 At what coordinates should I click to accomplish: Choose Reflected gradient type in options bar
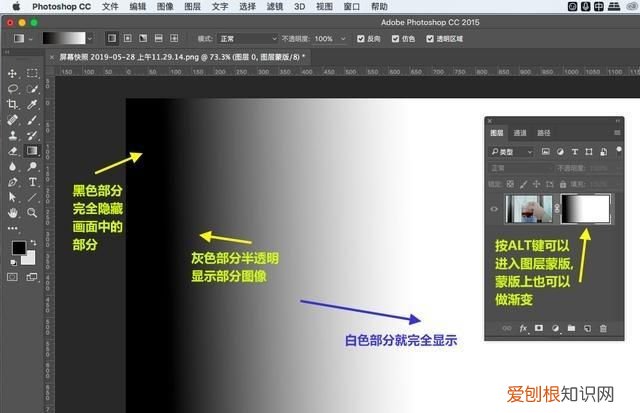pos(158,38)
